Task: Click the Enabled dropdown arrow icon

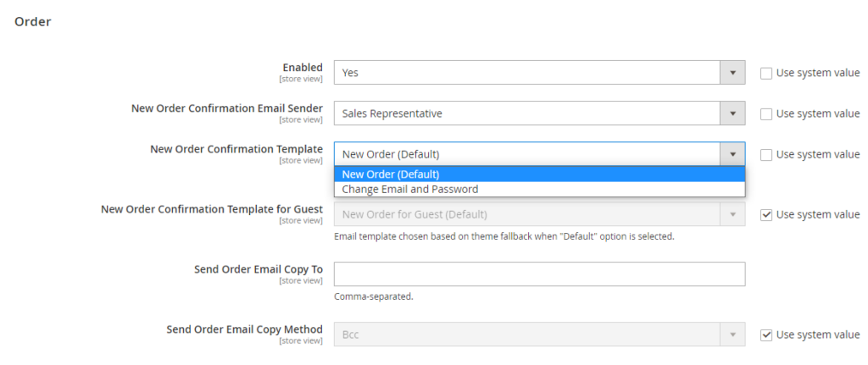Action: point(732,73)
